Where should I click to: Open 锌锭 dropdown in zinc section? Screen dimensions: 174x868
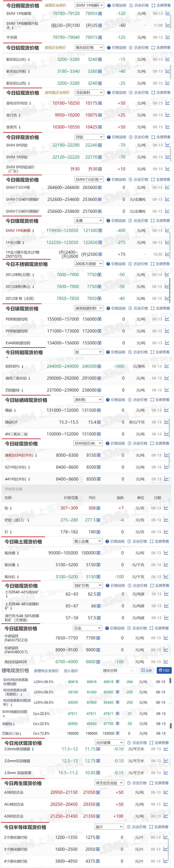[89, 137]
